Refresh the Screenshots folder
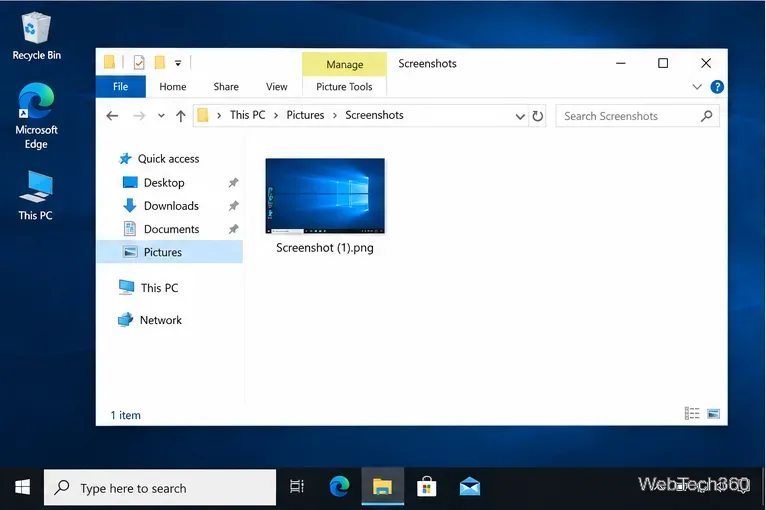766x510 pixels. pos(537,116)
